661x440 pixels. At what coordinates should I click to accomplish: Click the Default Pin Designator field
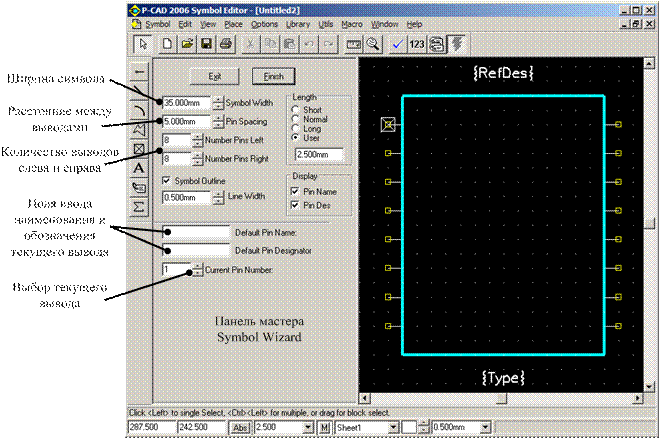[x=196, y=250]
